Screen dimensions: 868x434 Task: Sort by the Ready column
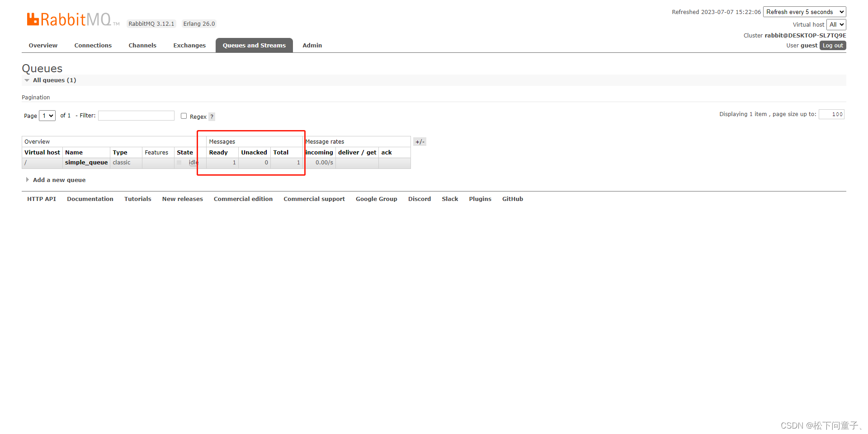(x=218, y=153)
